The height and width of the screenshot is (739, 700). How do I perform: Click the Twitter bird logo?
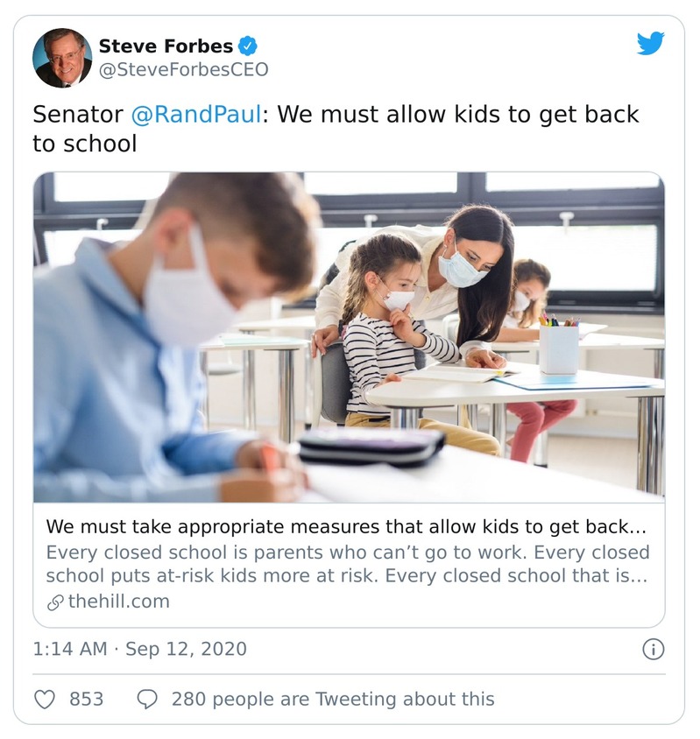coord(650,44)
